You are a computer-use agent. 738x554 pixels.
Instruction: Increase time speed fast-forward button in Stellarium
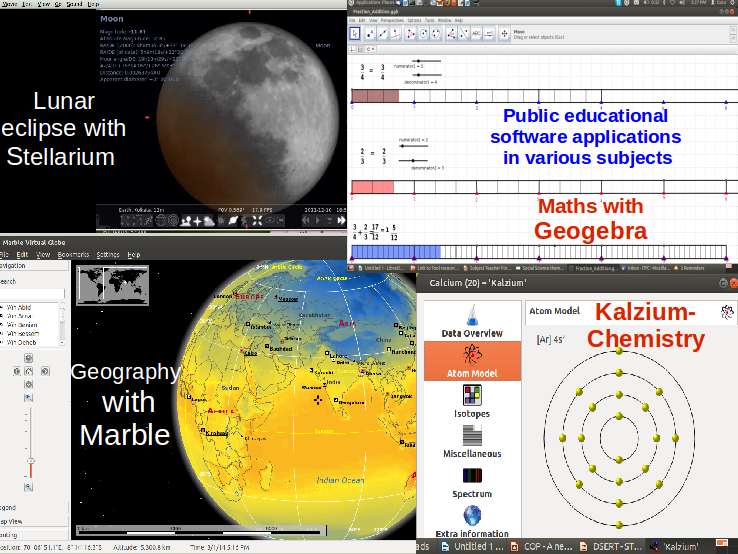341,220
